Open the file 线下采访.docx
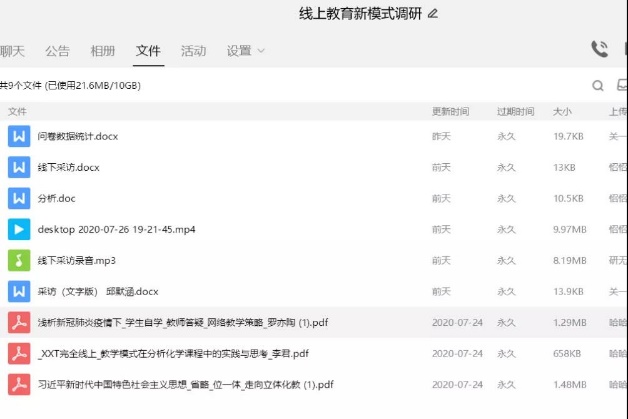628x419 pixels. pos(68,167)
